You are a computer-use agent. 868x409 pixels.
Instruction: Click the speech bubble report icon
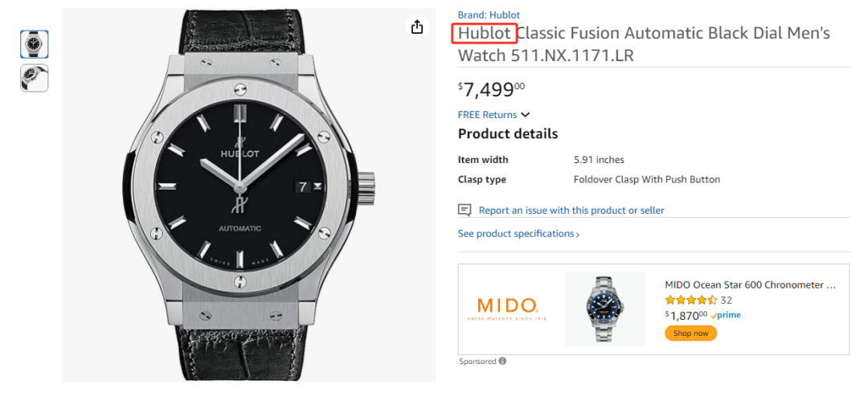[465, 211]
